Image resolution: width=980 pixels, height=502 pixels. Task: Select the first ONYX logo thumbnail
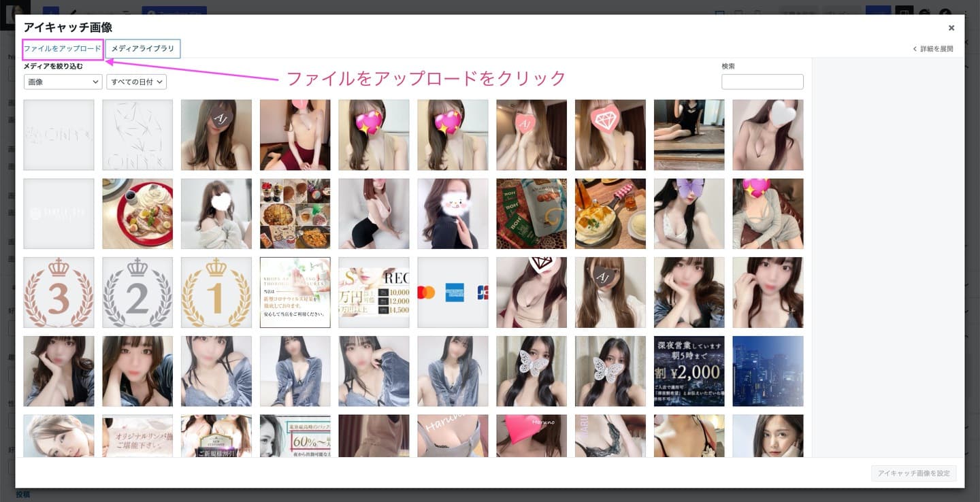[59, 135]
